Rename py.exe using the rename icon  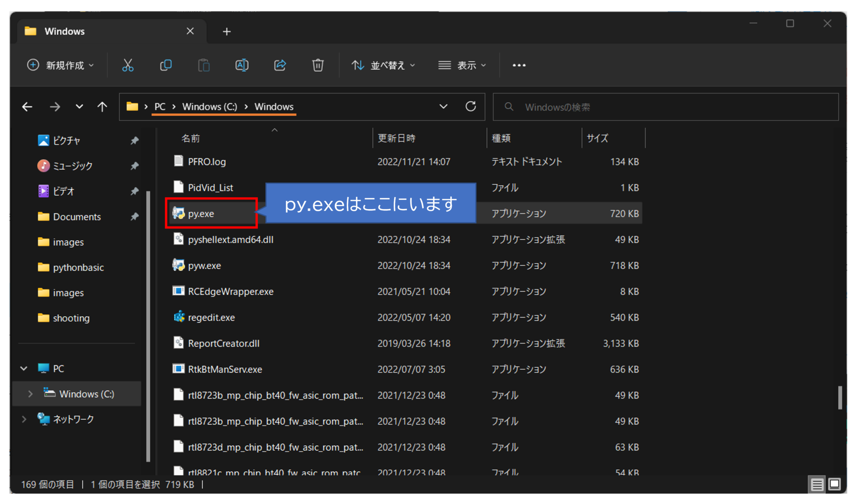(242, 65)
